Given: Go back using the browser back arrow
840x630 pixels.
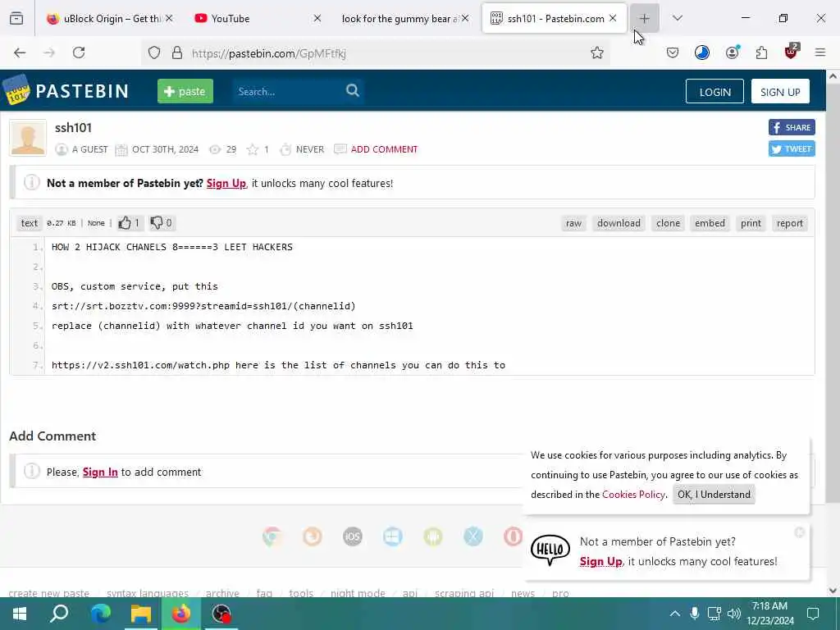Looking at the screenshot, I should (x=20, y=52).
